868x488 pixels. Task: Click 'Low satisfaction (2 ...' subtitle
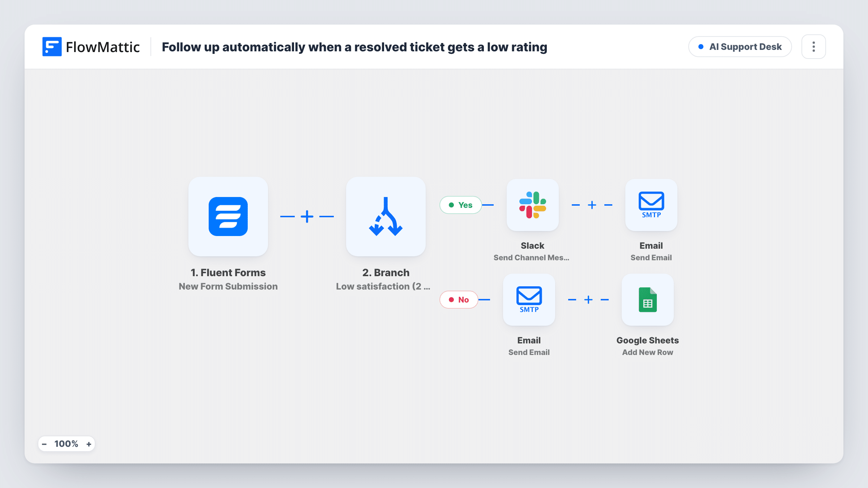[x=383, y=286]
